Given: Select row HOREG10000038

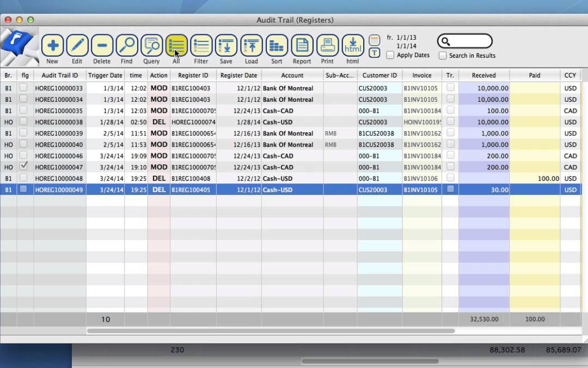Looking at the screenshot, I should (291, 122).
